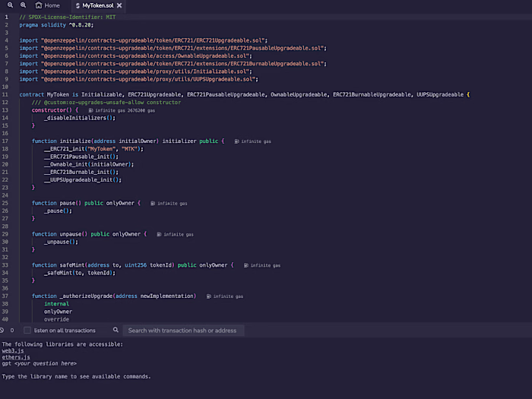The image size is (532, 399).
Task: Click 'contract MyToken' declaration text
Action: [x=44, y=95]
